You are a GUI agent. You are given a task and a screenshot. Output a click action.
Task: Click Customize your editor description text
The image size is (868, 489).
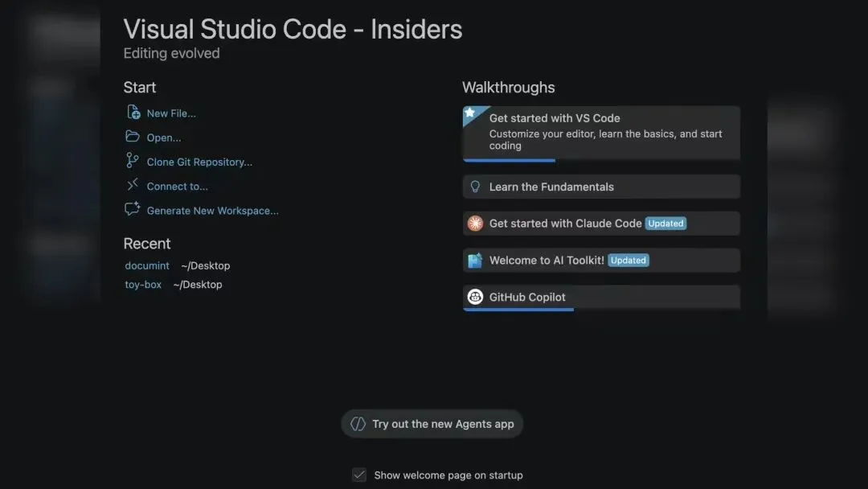coord(606,140)
